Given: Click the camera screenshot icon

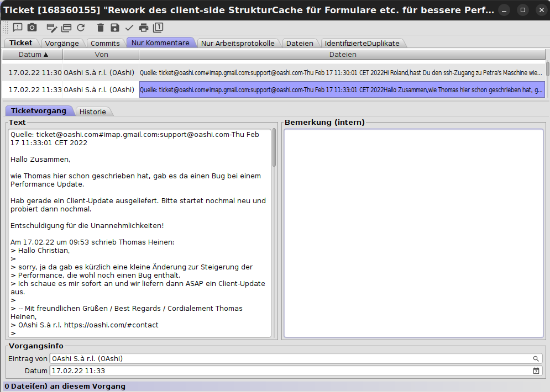Looking at the screenshot, I should click(32, 28).
